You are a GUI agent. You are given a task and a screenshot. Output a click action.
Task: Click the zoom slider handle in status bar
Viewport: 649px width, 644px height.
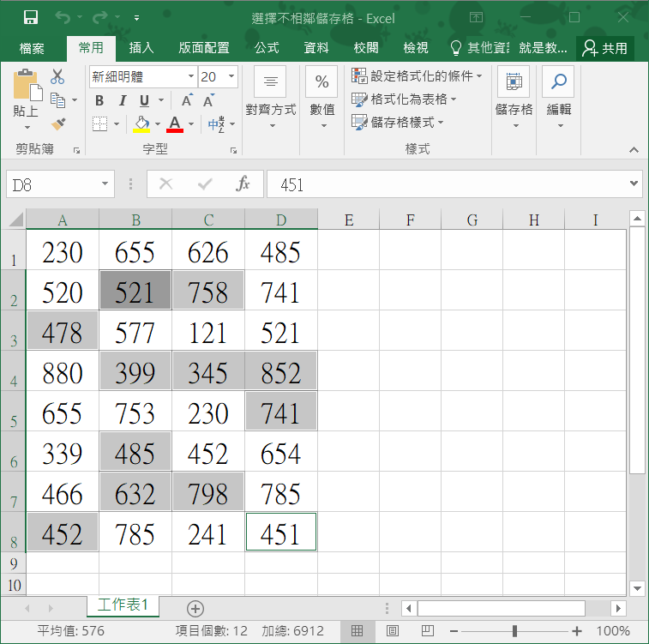click(514, 631)
